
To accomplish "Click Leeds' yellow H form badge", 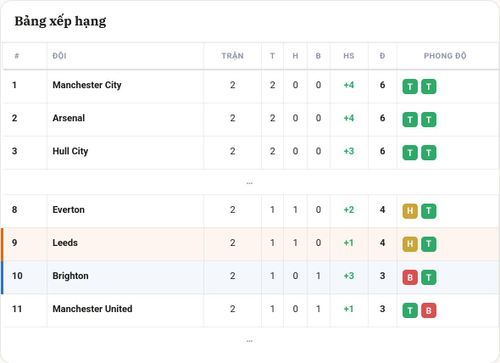I will 410,244.
